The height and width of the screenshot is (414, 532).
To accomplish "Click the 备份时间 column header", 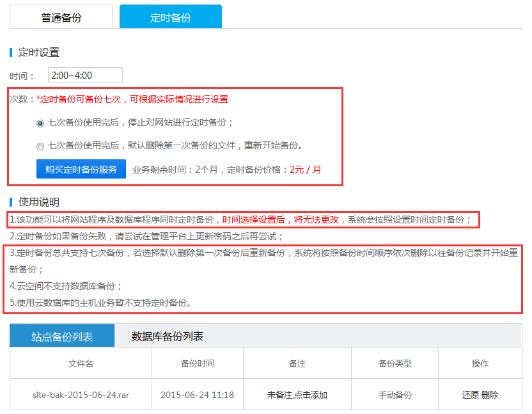I will pyautogui.click(x=198, y=363).
